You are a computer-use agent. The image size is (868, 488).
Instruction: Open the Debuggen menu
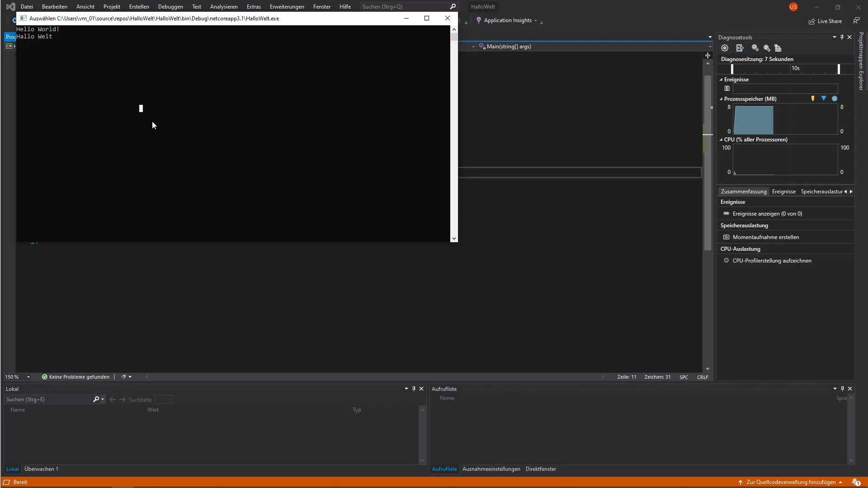pos(170,7)
